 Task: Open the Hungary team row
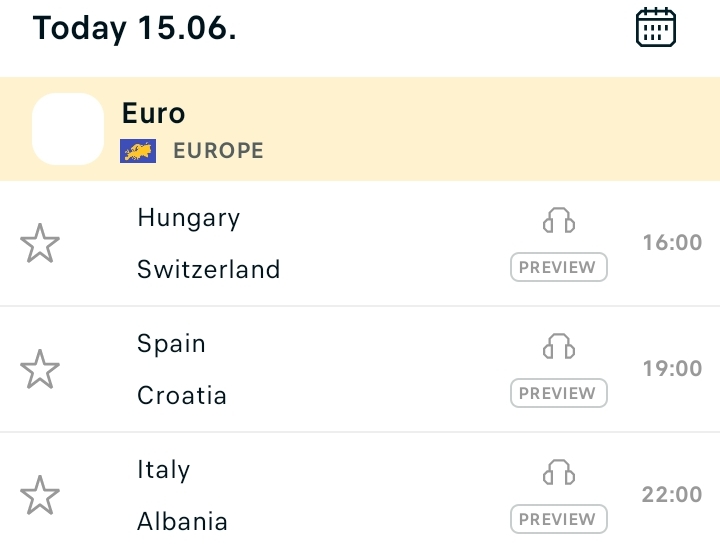[x=189, y=218]
